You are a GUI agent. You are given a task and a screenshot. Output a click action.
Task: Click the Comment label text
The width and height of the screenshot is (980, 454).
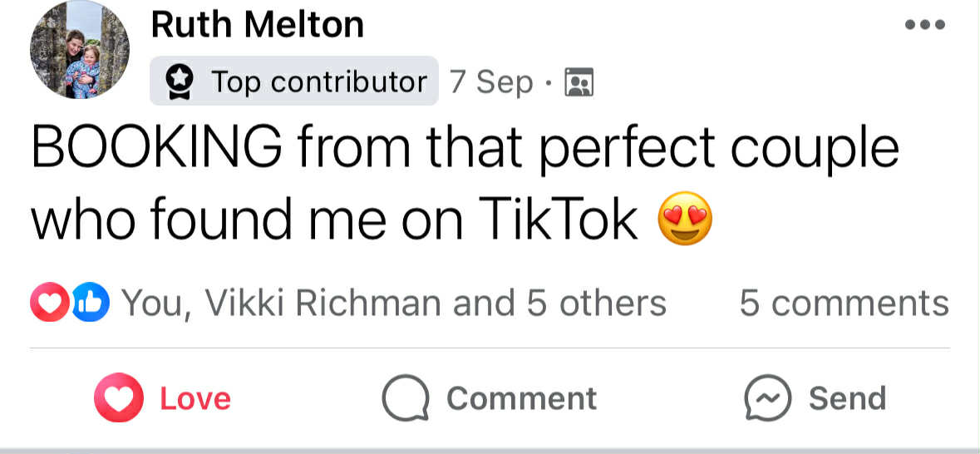tap(521, 398)
